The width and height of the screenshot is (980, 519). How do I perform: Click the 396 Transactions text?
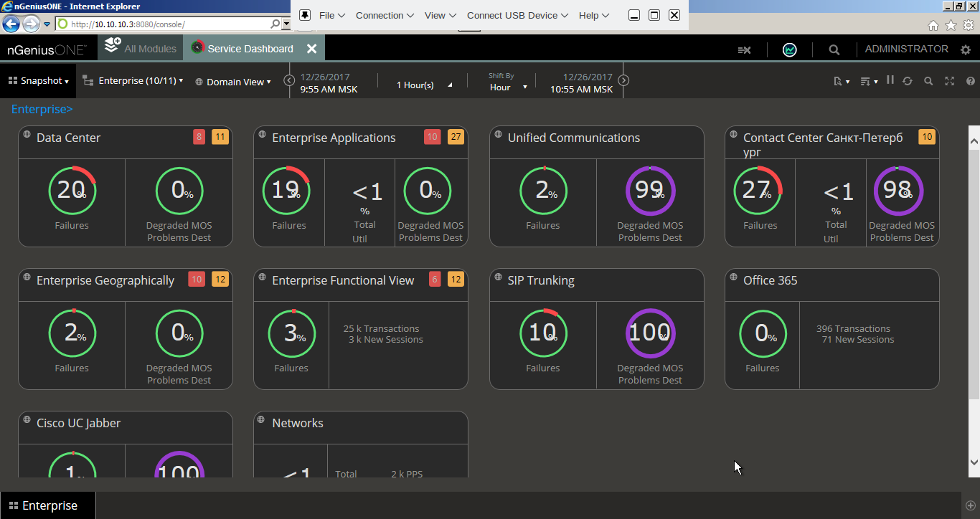(853, 329)
